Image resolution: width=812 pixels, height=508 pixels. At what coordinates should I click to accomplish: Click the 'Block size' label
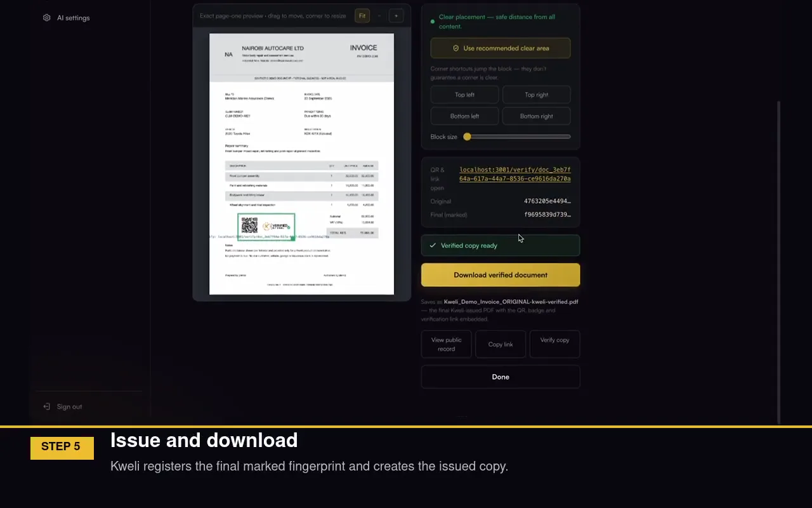(444, 137)
